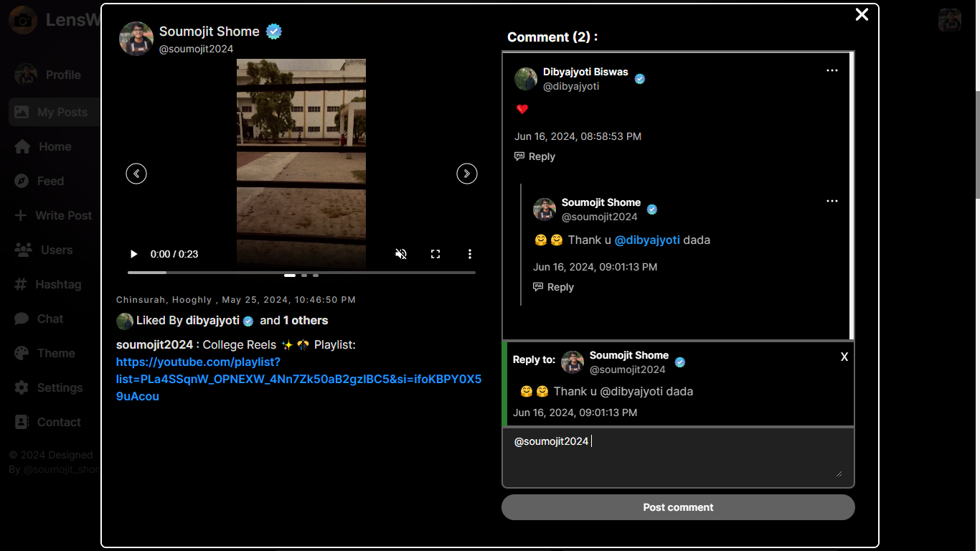Image resolution: width=980 pixels, height=551 pixels.
Task: Reply to the 'Thank u' comment
Action: pyautogui.click(x=554, y=287)
